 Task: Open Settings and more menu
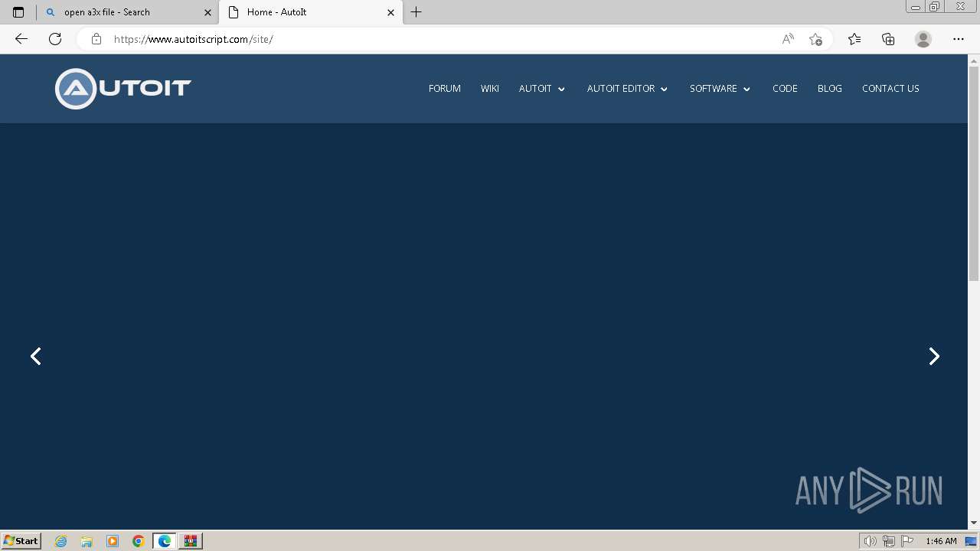coord(959,39)
